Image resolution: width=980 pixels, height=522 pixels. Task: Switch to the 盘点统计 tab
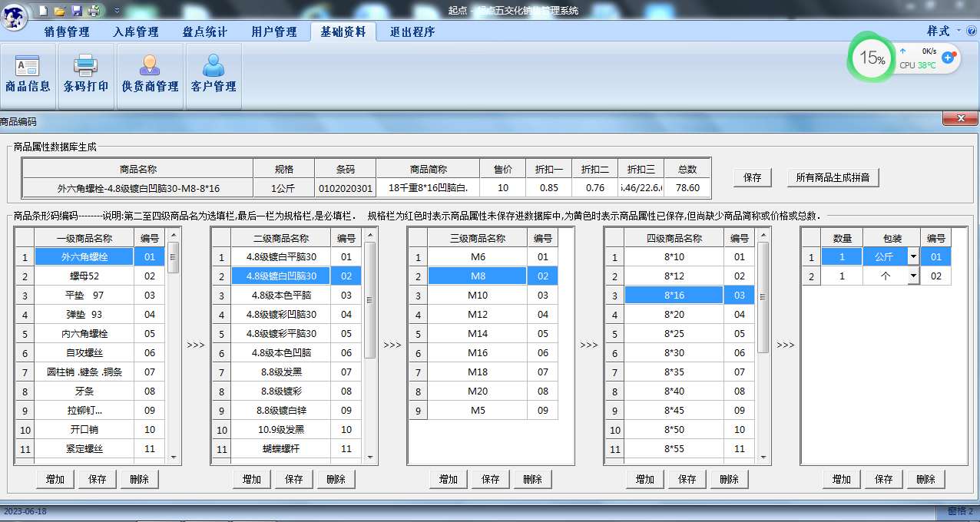tap(204, 31)
